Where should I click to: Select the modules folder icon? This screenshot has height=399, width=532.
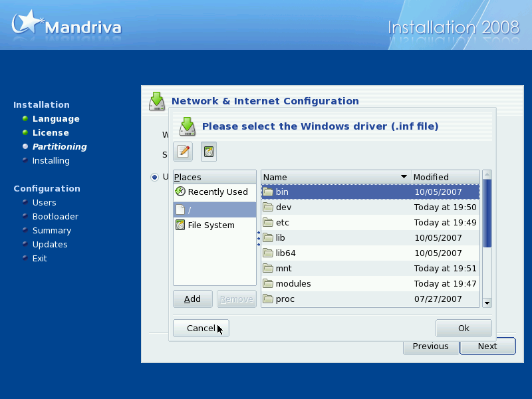coord(268,283)
